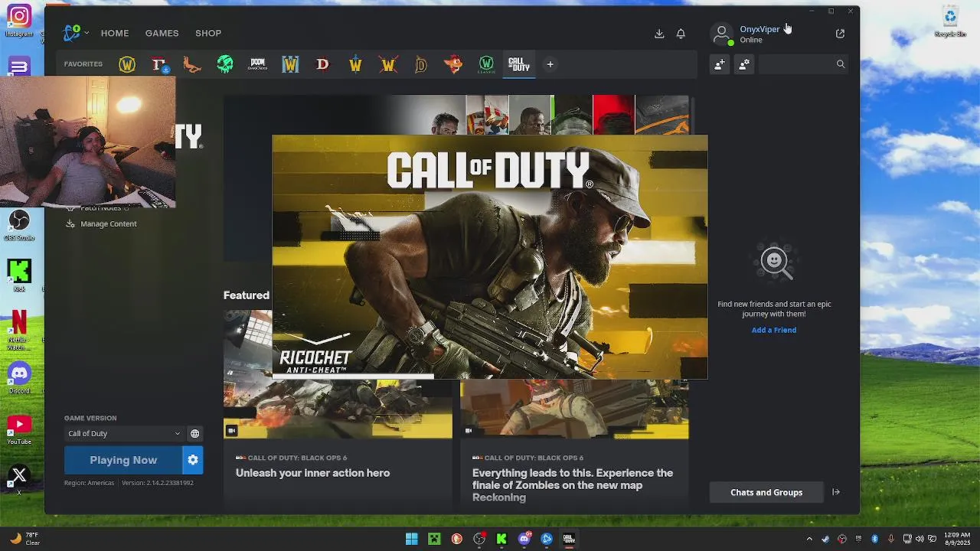The height and width of the screenshot is (551, 980).
Task: Open the World of Warcraft Classic icon
Action: [x=486, y=64]
